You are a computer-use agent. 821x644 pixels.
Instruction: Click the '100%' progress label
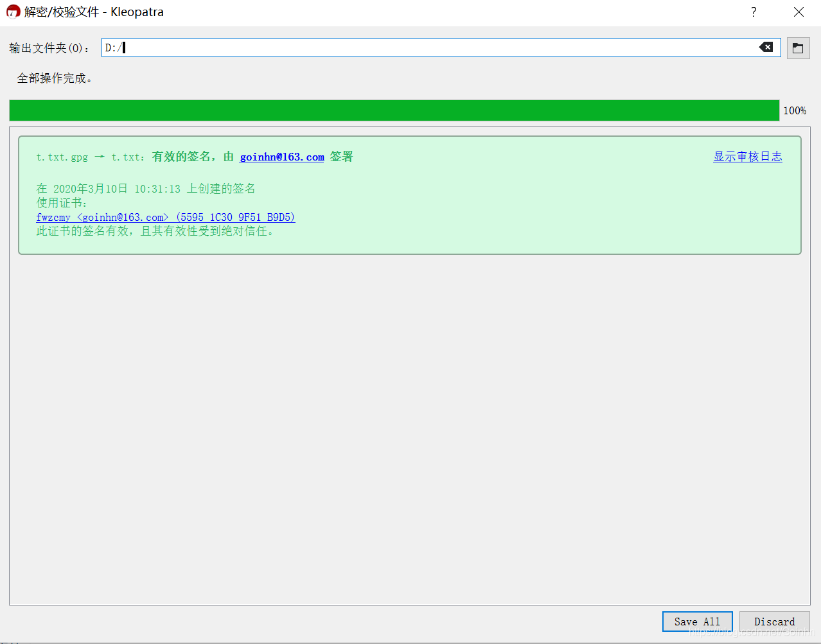795,110
